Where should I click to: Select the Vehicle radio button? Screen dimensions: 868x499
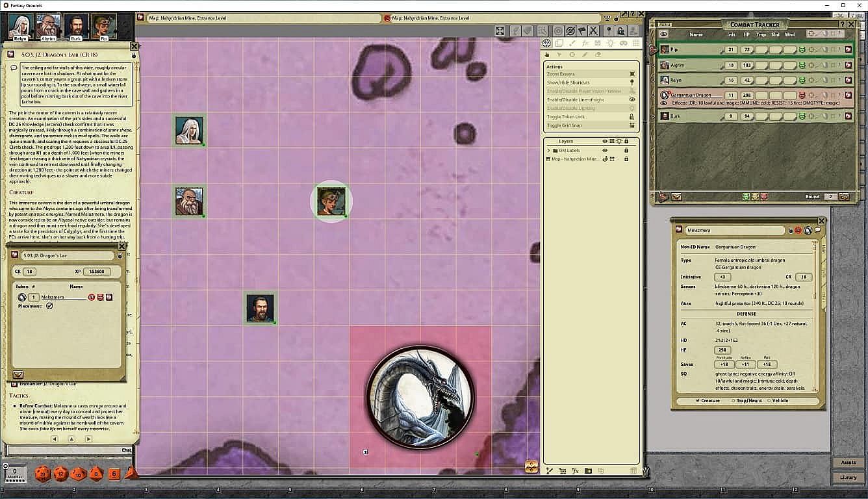769,401
